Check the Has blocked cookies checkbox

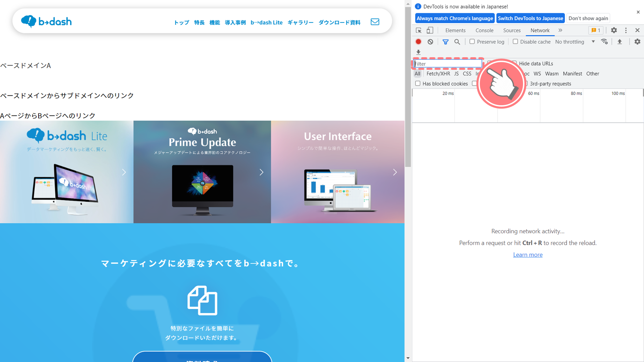[x=418, y=83]
